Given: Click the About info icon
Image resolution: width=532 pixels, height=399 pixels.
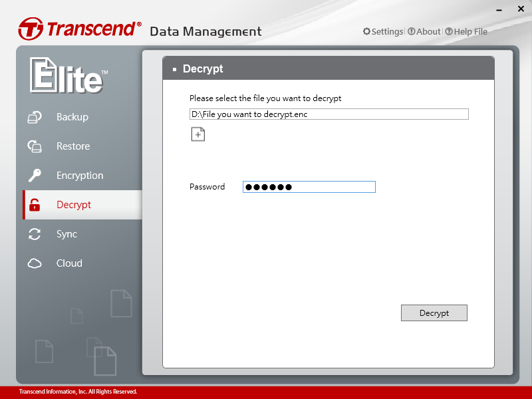Looking at the screenshot, I should coord(412,31).
